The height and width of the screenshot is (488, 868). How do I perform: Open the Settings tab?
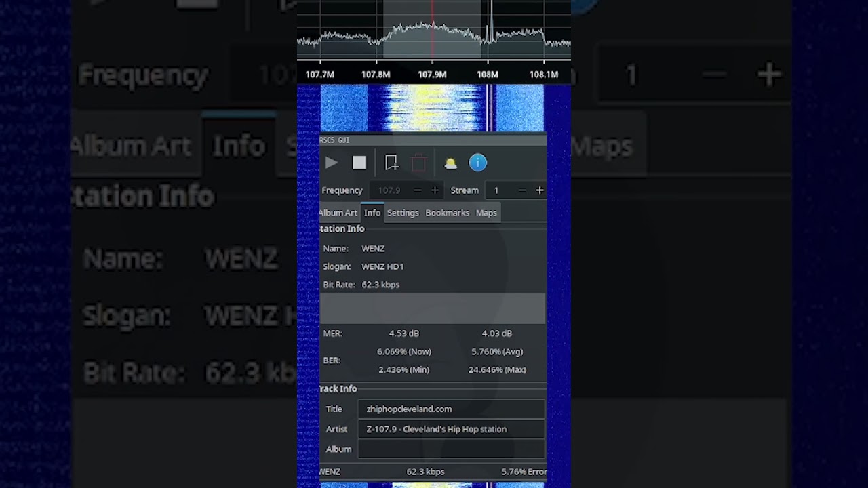[403, 213]
